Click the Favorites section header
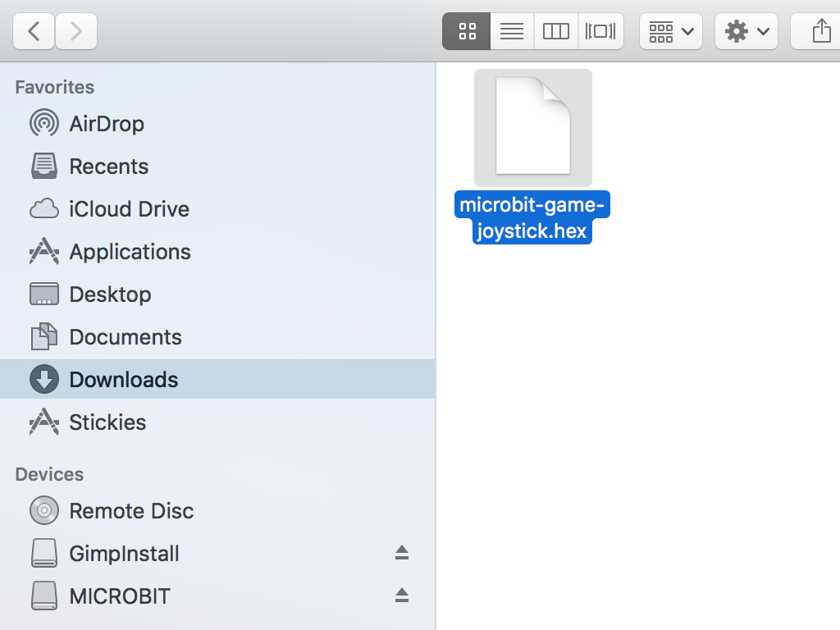Image resolution: width=840 pixels, height=630 pixels. (x=55, y=87)
